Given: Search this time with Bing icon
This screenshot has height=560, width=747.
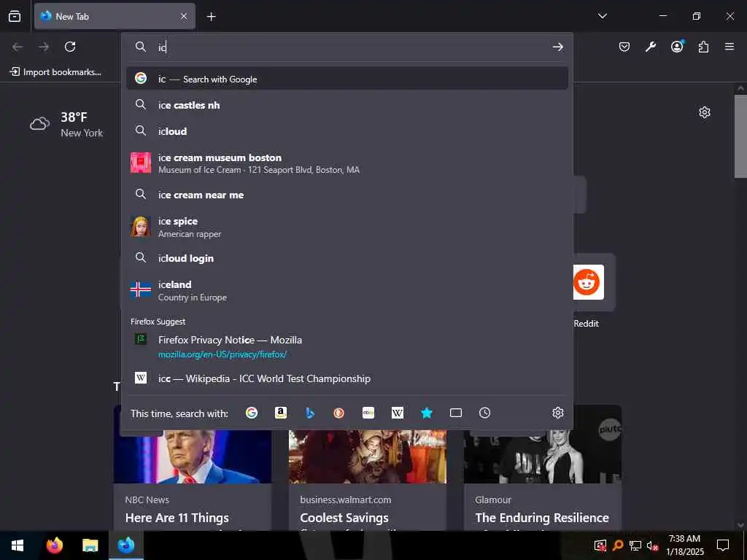Looking at the screenshot, I should pos(309,413).
